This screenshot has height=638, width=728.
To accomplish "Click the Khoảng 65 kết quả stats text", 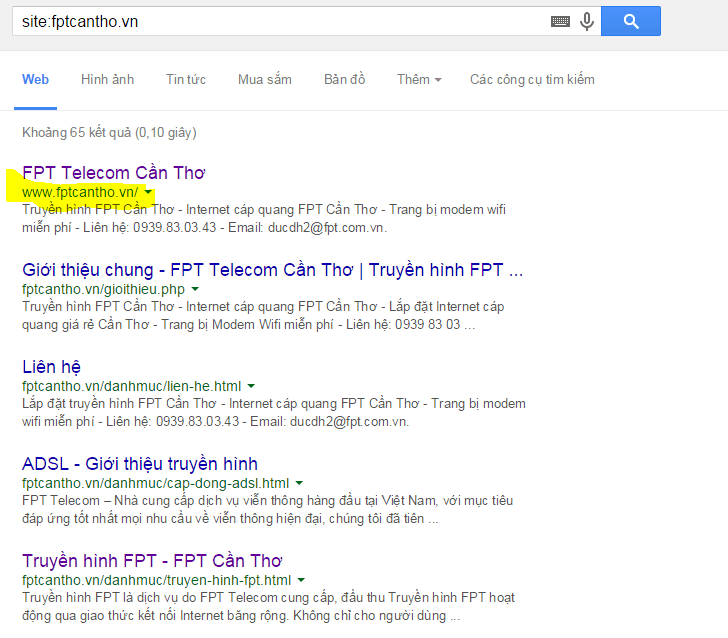I will coord(109,133).
